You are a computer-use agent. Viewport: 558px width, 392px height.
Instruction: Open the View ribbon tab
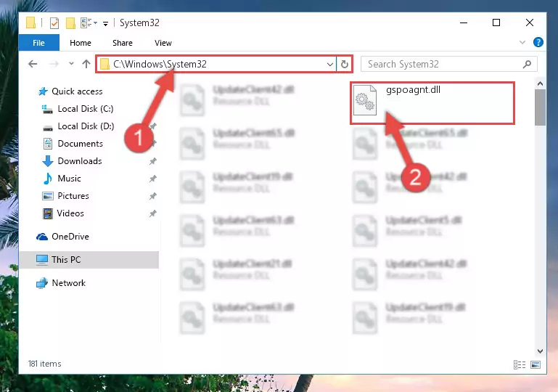[x=163, y=43]
